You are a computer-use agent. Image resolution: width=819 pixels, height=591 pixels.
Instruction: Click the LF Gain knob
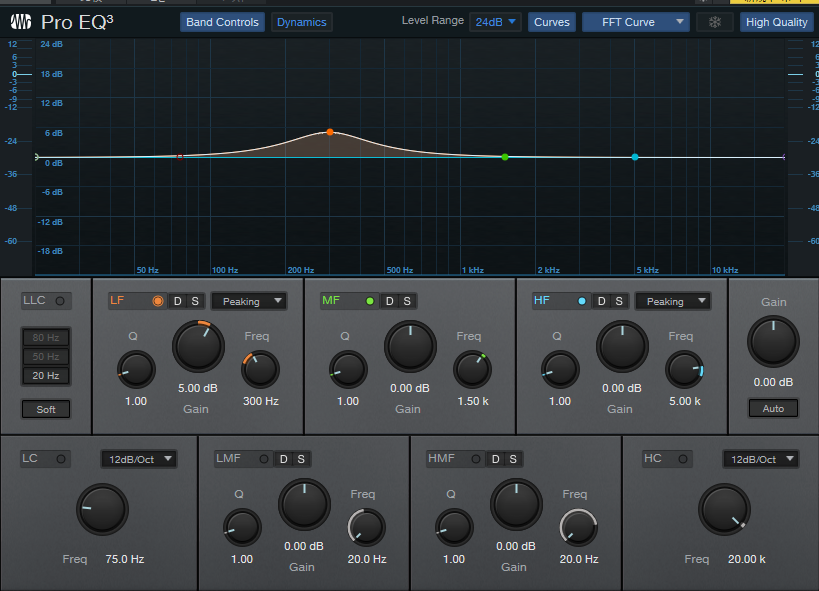(x=198, y=347)
